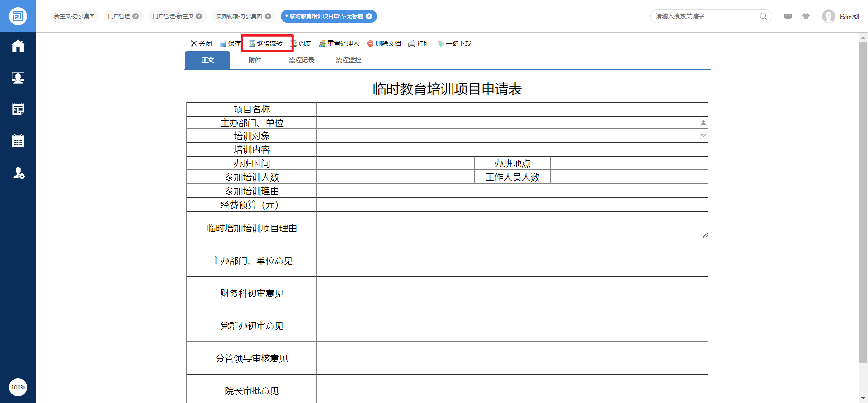Screen dimensions: 868x403
Task: Click the 办班地点 input field
Action: pyautogui.click(x=629, y=163)
